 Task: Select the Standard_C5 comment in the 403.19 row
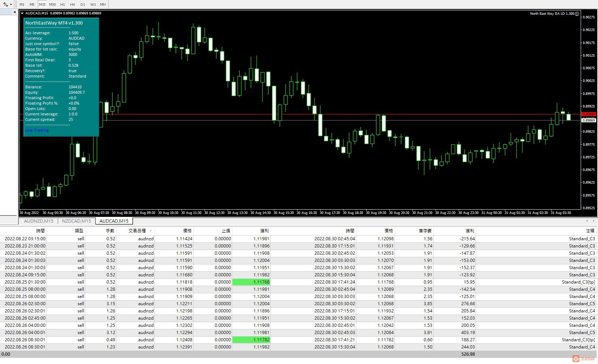582,333
